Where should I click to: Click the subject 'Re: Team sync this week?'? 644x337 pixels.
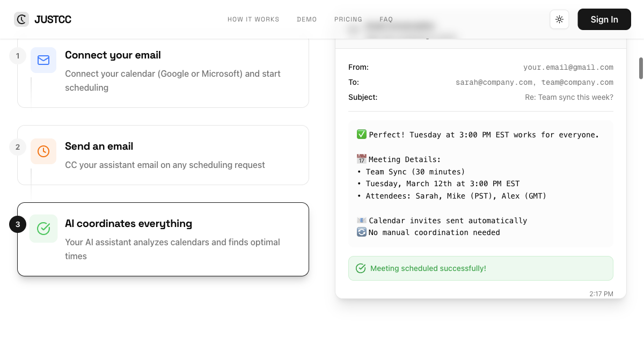pos(569,98)
